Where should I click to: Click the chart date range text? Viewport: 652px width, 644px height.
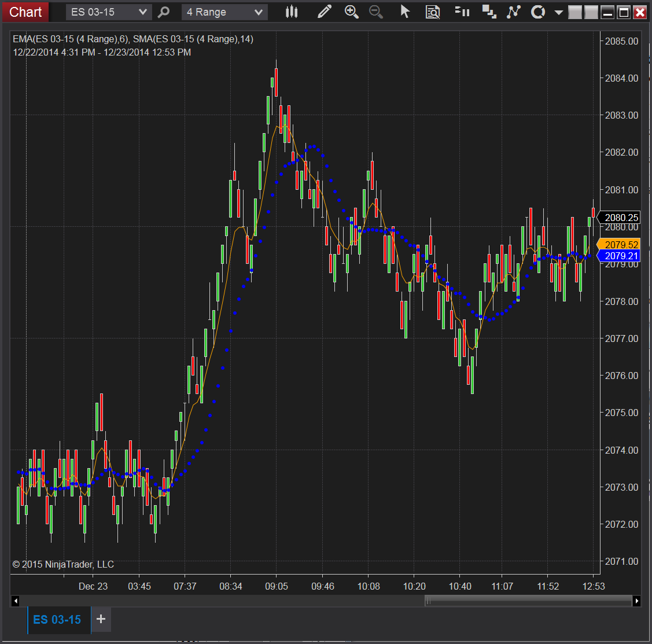pyautogui.click(x=102, y=53)
